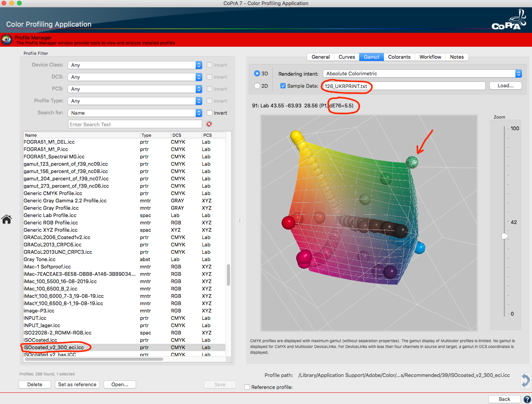
Task: Toggle Invert checkbox for Profile Type
Action: pyautogui.click(x=210, y=101)
